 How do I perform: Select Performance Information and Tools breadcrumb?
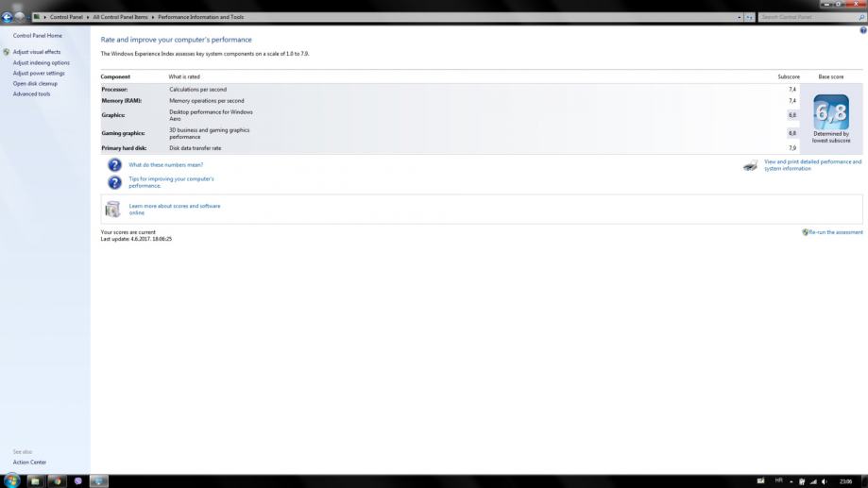pos(200,17)
